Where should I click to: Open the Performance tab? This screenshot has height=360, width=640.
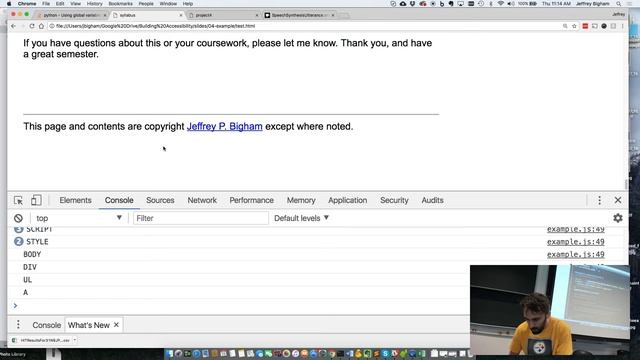pos(251,200)
